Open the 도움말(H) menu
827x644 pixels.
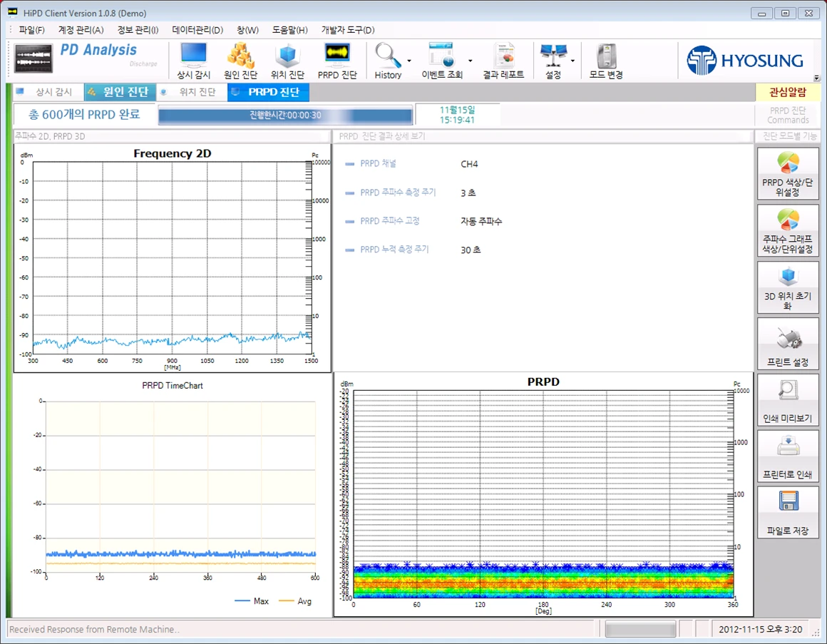[289, 30]
